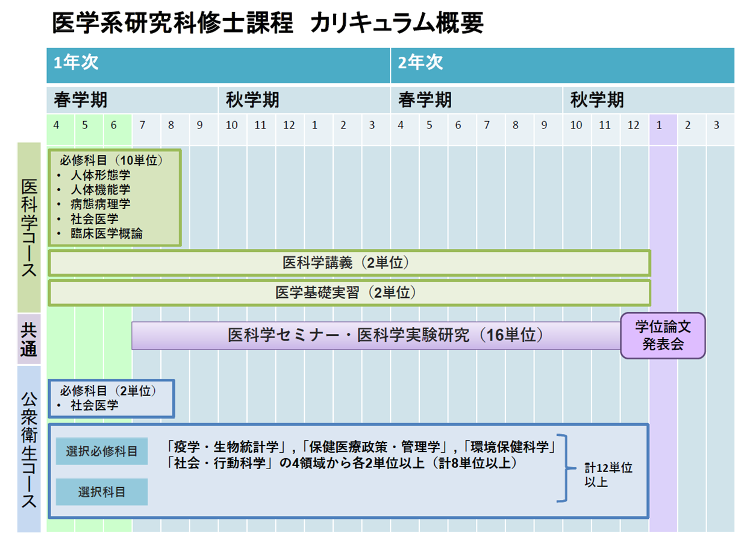Click the 医科学講義（2単位）bar
The image size is (756, 539).
pyautogui.click(x=349, y=262)
